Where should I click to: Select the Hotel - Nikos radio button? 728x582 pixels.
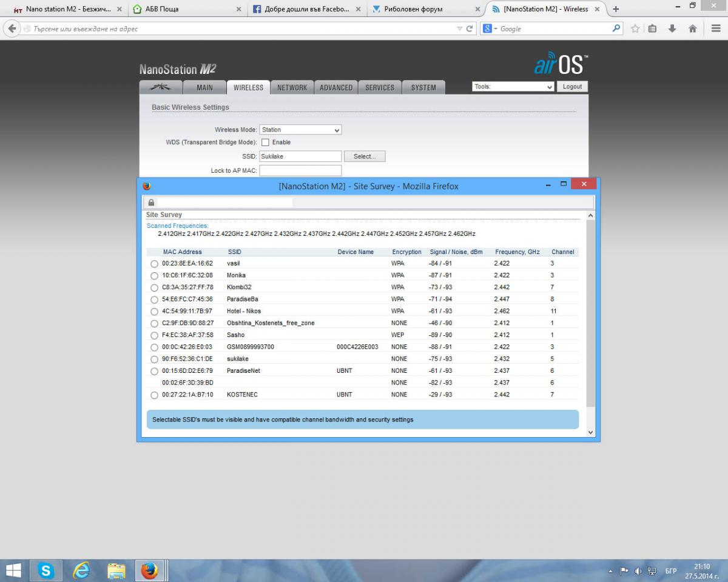[x=154, y=312]
